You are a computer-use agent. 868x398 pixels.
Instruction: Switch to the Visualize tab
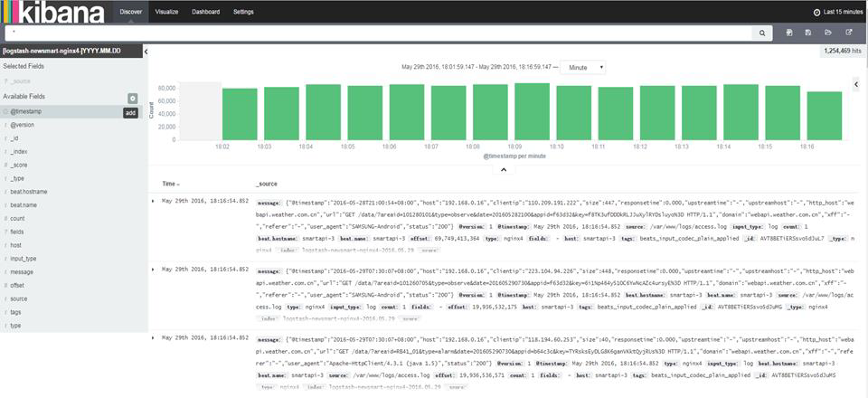click(165, 12)
